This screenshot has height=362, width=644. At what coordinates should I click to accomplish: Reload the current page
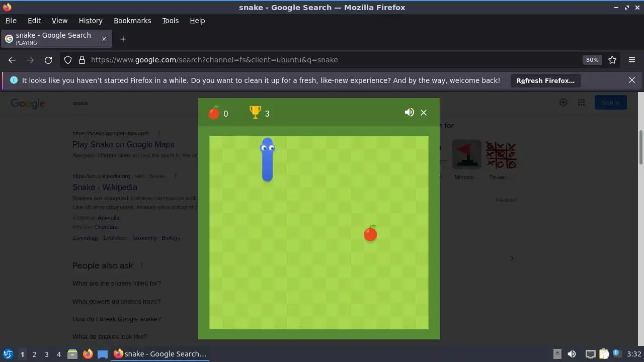coord(48,60)
